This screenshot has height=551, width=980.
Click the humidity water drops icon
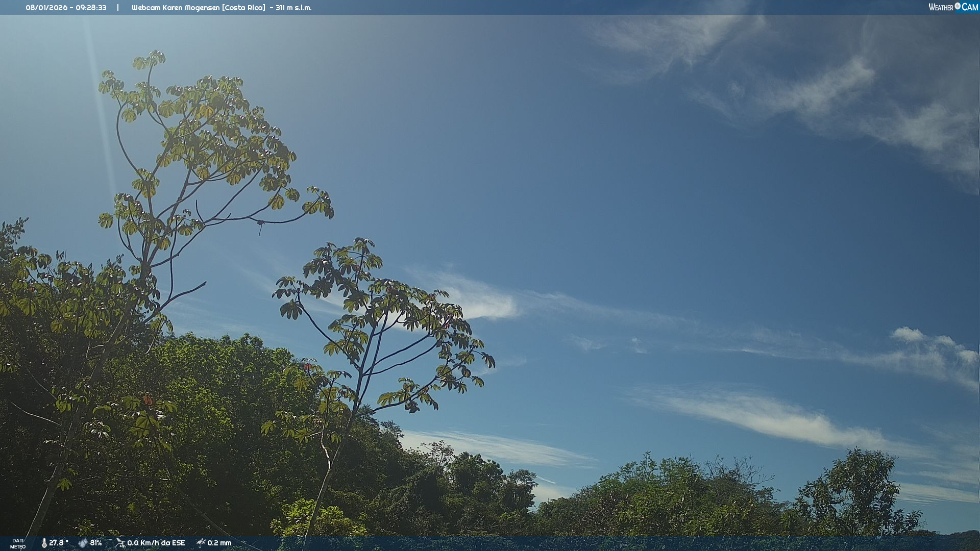point(83,543)
